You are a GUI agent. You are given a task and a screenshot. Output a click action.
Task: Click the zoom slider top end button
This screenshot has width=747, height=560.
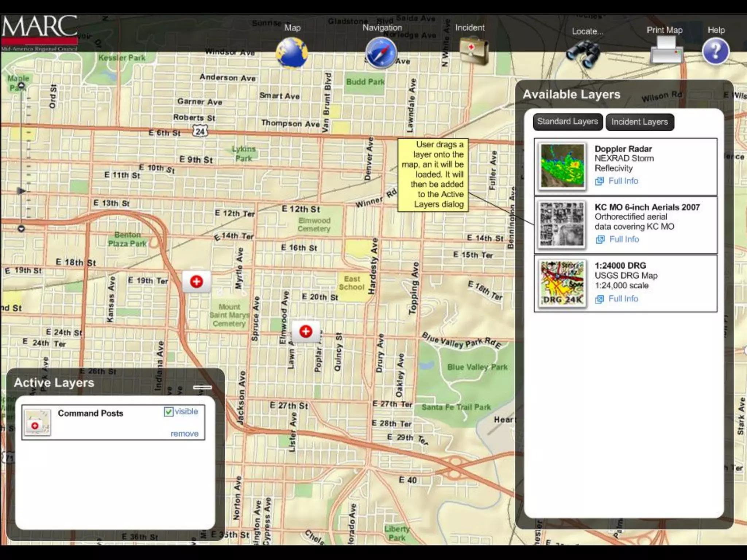(21, 86)
